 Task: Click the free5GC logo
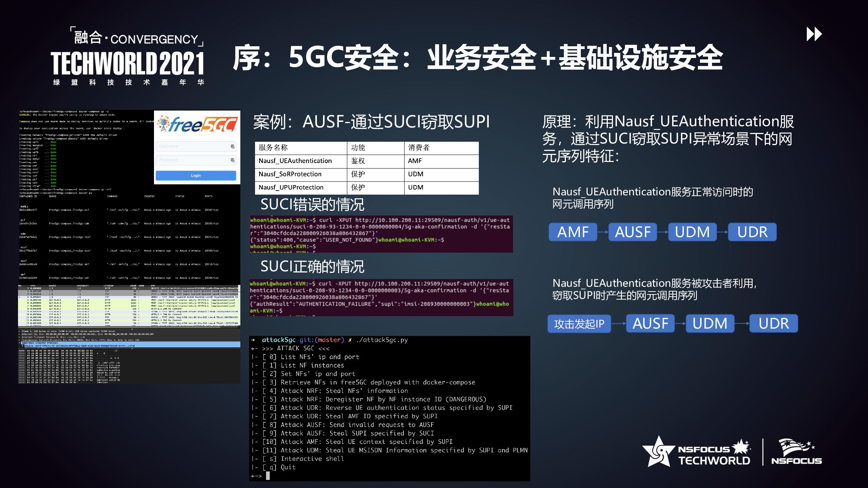[197, 124]
